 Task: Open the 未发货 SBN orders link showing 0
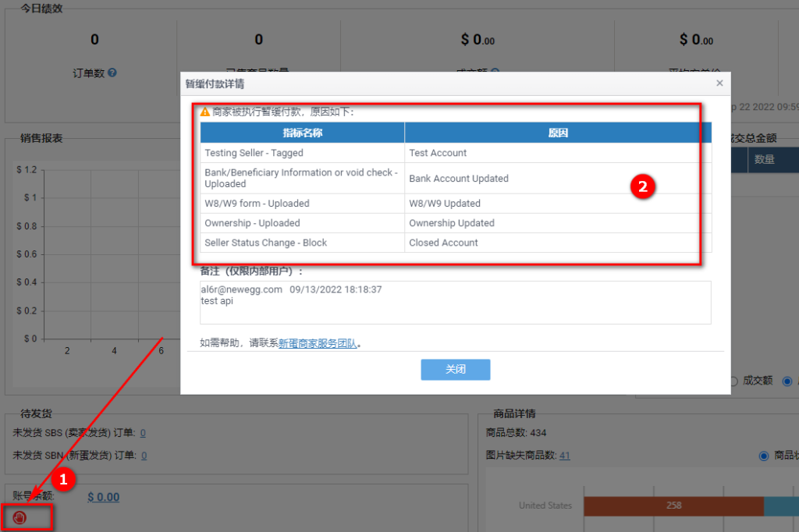pyautogui.click(x=143, y=455)
